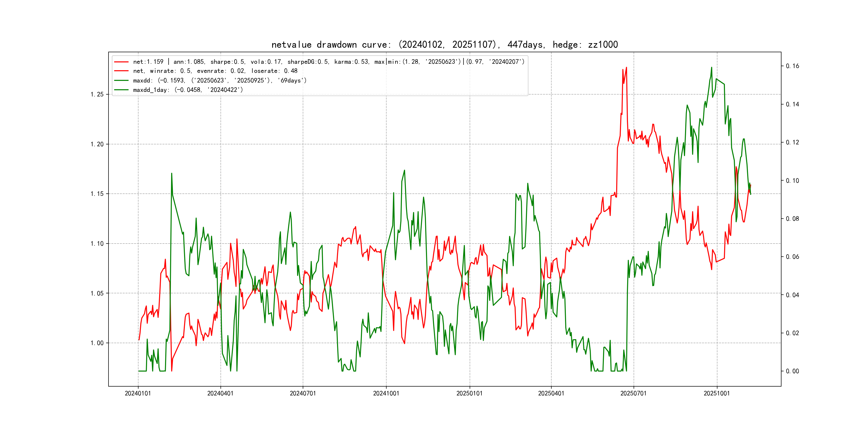
Task: Click the net winrate legend text entry
Action: coord(215,71)
